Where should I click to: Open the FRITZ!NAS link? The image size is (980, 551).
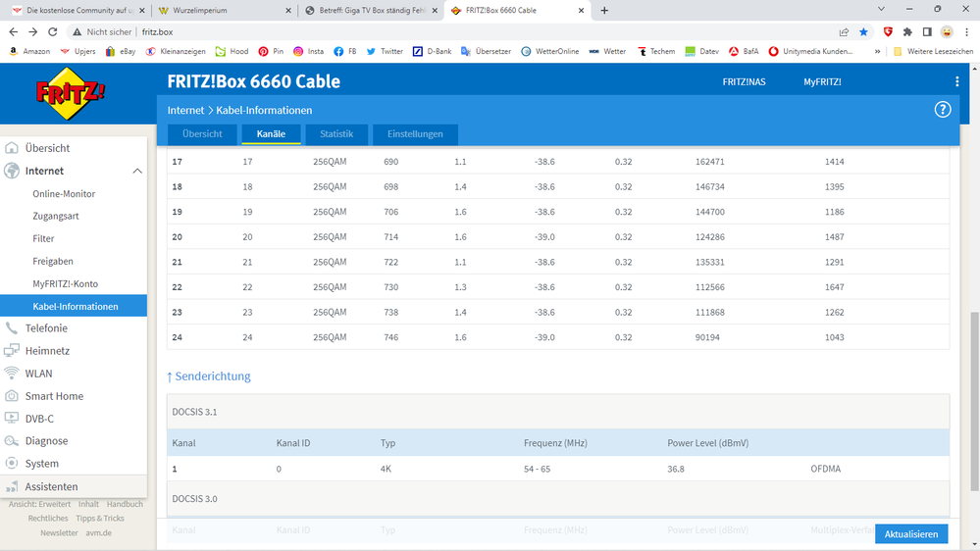[x=744, y=81]
